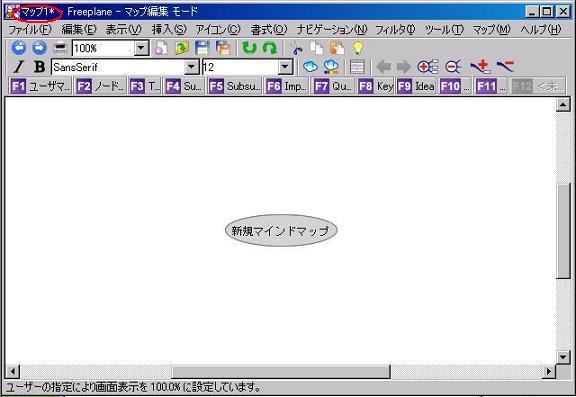Open the フィルタ(I) menu
Image resolution: width=576 pixels, height=397 pixels.
point(395,29)
